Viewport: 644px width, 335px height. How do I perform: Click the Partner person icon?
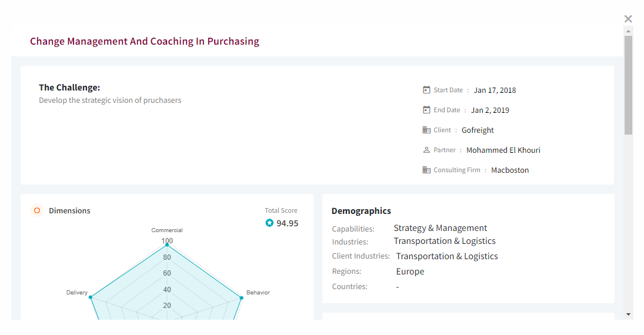[426, 150]
